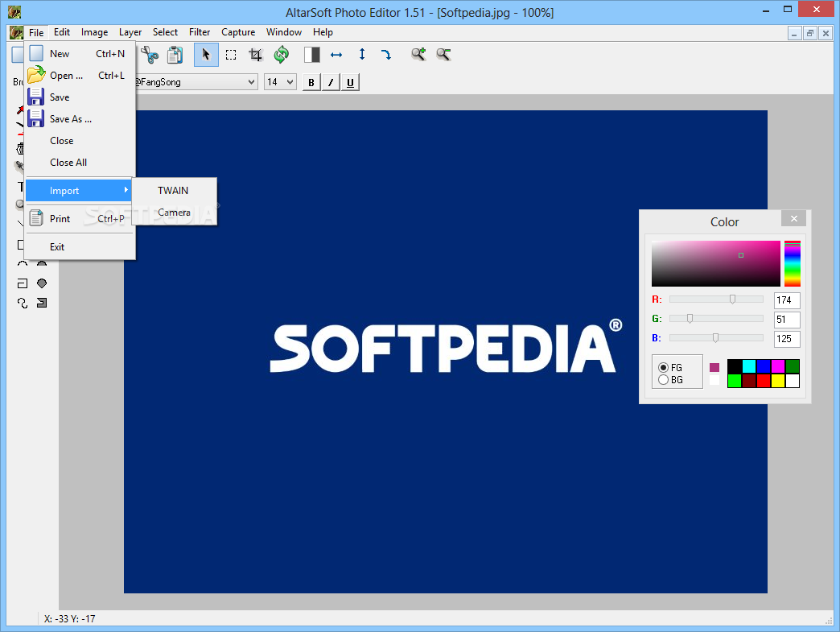Click in the color gradient picker field
840x632 pixels.
click(716, 264)
